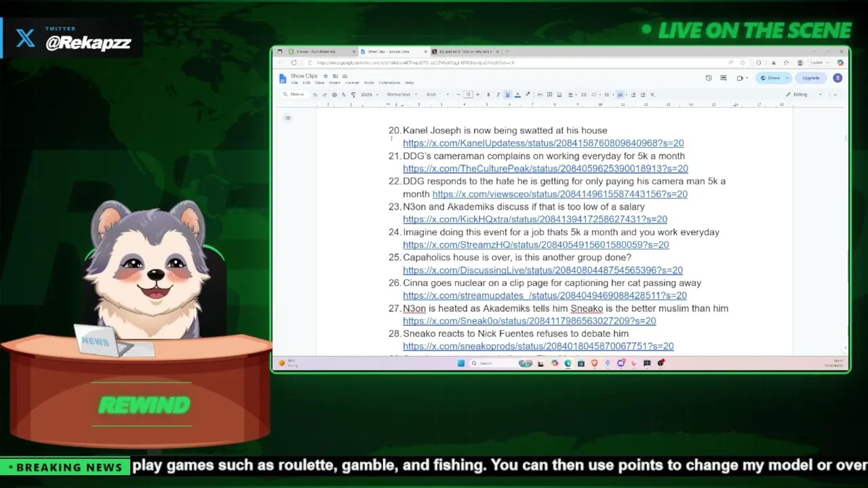868x488 pixels.
Task: Open the Extensions menu
Action: point(389,83)
